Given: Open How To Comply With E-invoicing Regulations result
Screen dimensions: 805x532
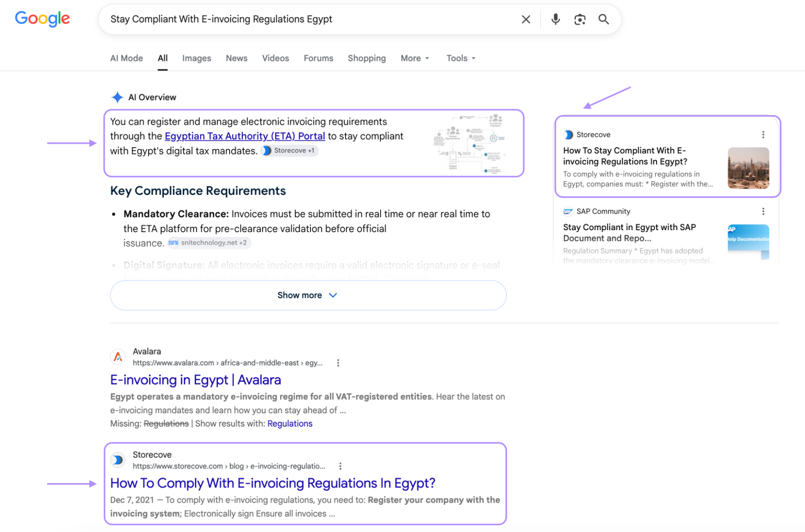Looking at the screenshot, I should click(x=273, y=483).
